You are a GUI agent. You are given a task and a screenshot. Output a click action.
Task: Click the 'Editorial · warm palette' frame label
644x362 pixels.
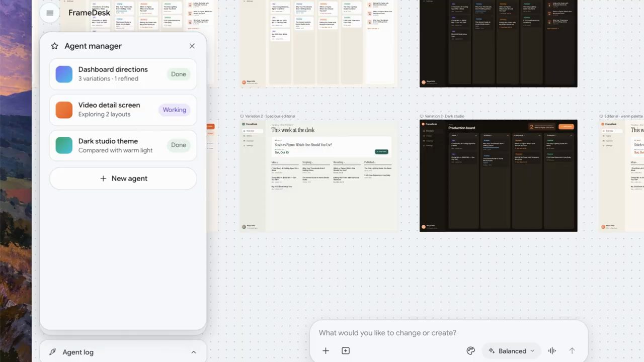tap(624, 116)
